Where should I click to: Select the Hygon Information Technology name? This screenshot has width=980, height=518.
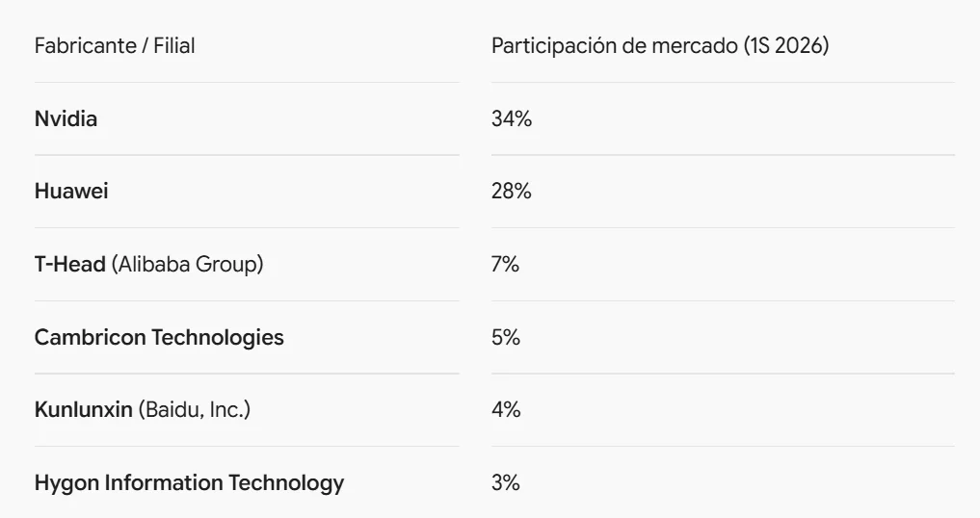coord(190,483)
